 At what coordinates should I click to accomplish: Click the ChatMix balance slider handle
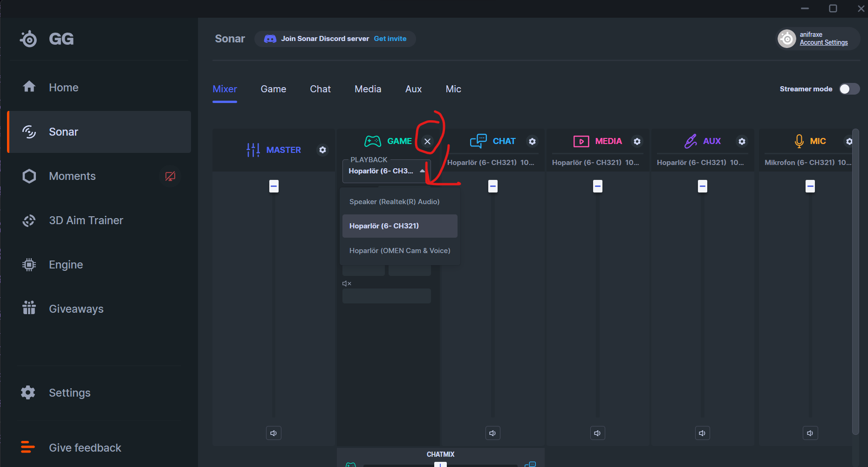(440, 464)
